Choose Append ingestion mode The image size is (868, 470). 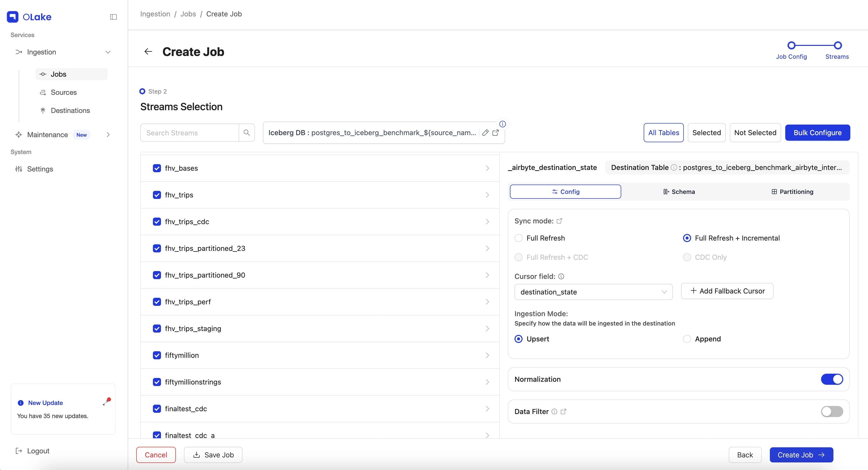687,339
